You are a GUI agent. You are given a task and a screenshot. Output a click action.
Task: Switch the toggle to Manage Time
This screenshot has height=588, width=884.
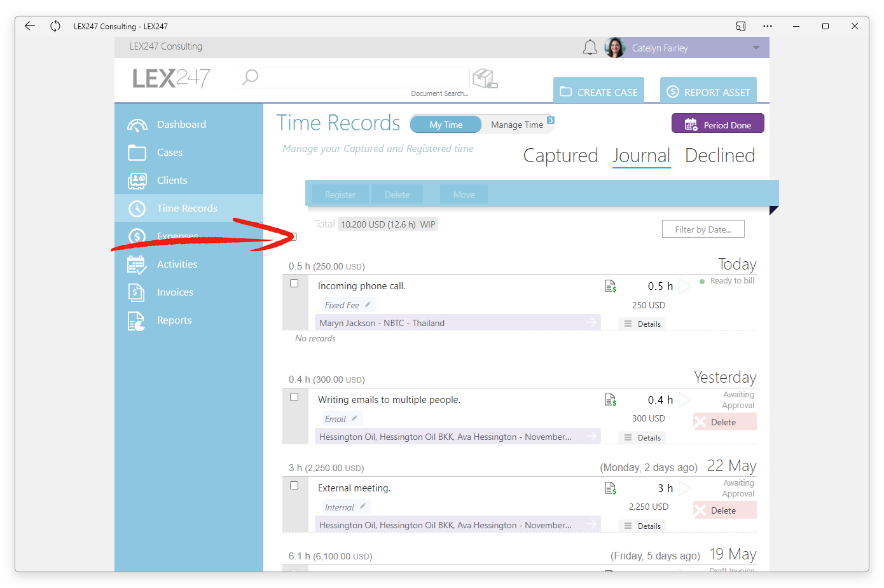517,125
